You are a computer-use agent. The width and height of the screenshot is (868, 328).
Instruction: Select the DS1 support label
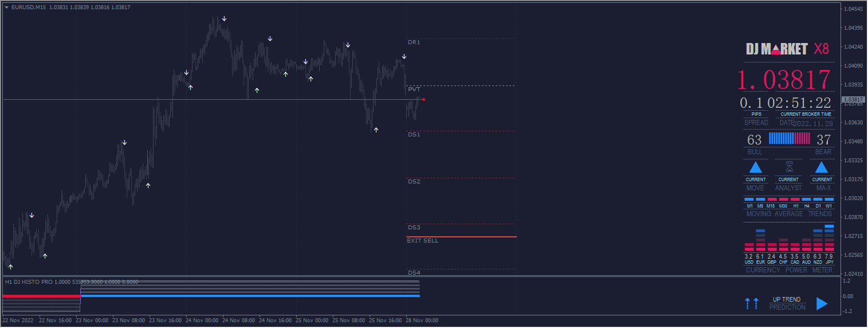(x=414, y=135)
